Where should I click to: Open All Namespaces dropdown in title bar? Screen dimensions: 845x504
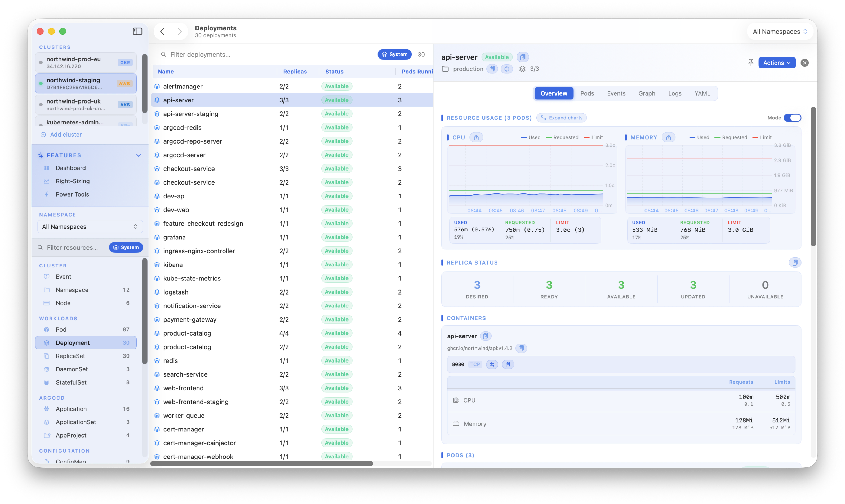[780, 32]
